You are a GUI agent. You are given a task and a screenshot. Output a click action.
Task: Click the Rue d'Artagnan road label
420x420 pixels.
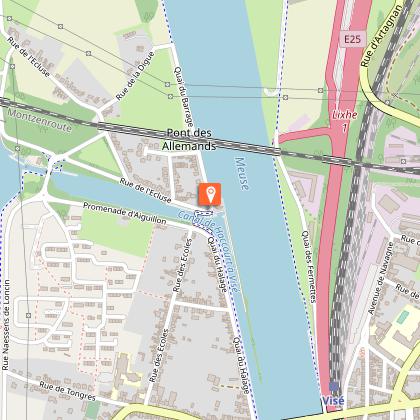pyautogui.click(x=381, y=36)
